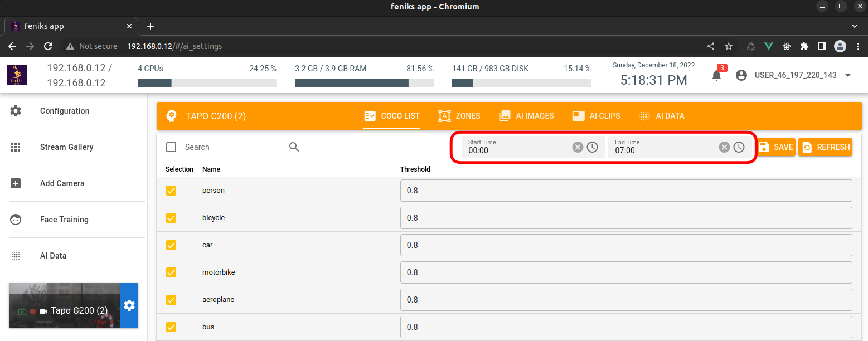This screenshot has height=341, width=868.
Task: Toggle the select-all checkbox beside Search
Action: 171,147
